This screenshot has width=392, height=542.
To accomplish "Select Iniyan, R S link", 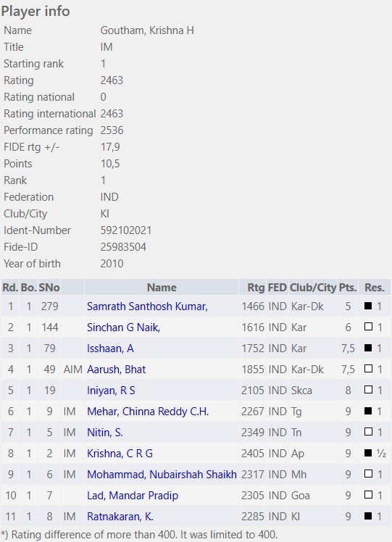I will click(x=111, y=391).
